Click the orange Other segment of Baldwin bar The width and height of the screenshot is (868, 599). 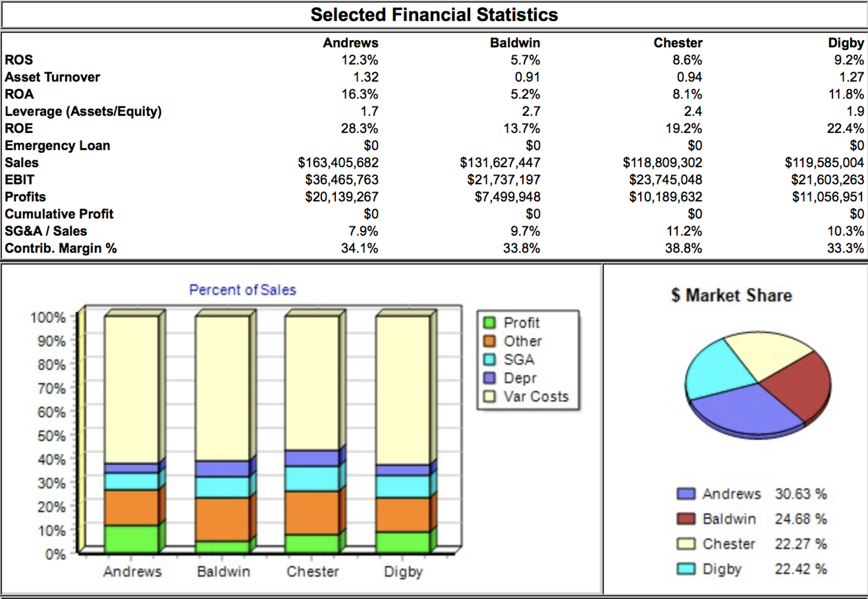222,519
